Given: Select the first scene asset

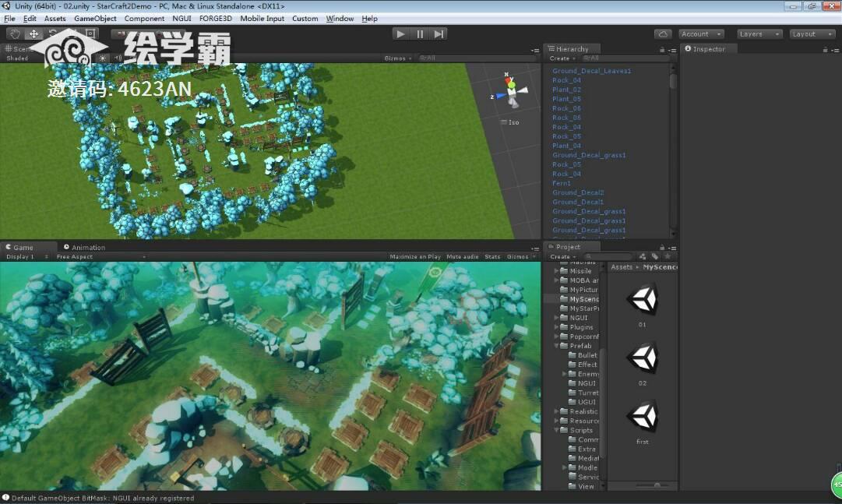Looking at the screenshot, I should click(643, 423).
